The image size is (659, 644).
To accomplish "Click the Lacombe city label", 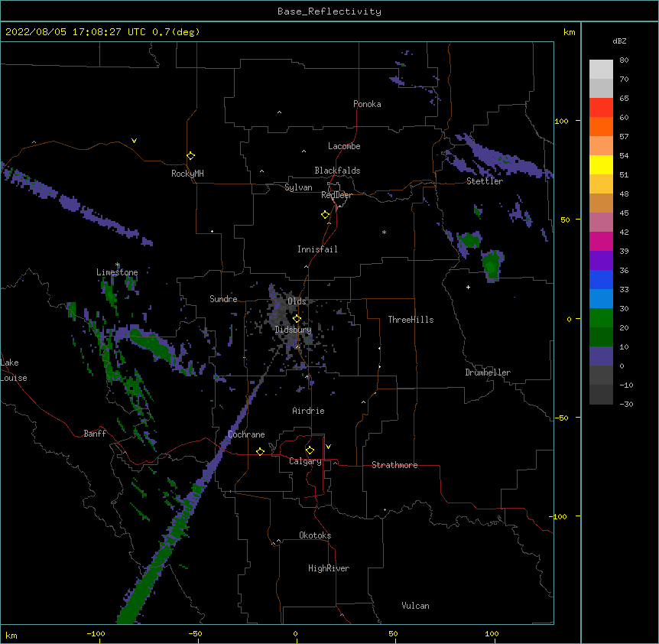I will click(x=344, y=146).
